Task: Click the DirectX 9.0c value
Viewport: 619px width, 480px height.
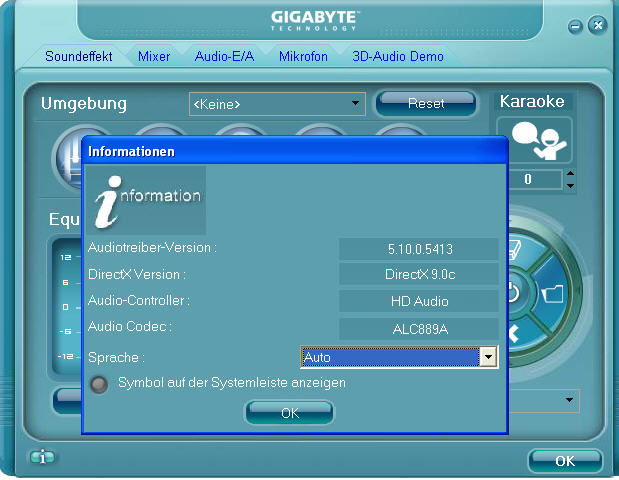Action: coord(419,274)
